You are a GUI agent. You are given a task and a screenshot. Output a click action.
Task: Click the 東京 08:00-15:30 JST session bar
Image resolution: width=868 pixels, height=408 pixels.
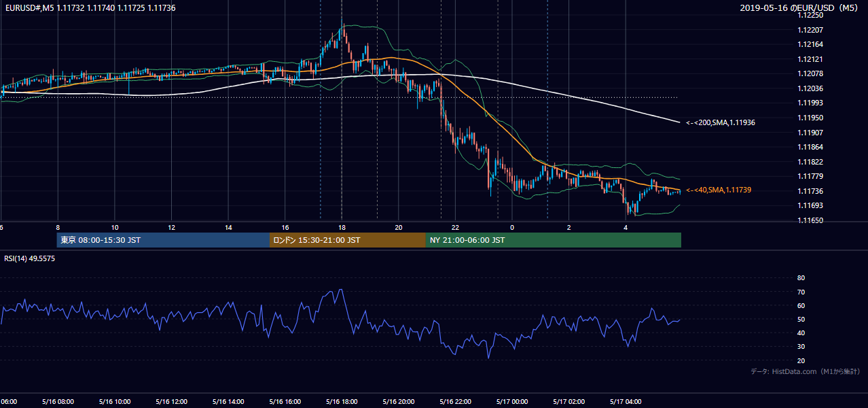[163, 240]
